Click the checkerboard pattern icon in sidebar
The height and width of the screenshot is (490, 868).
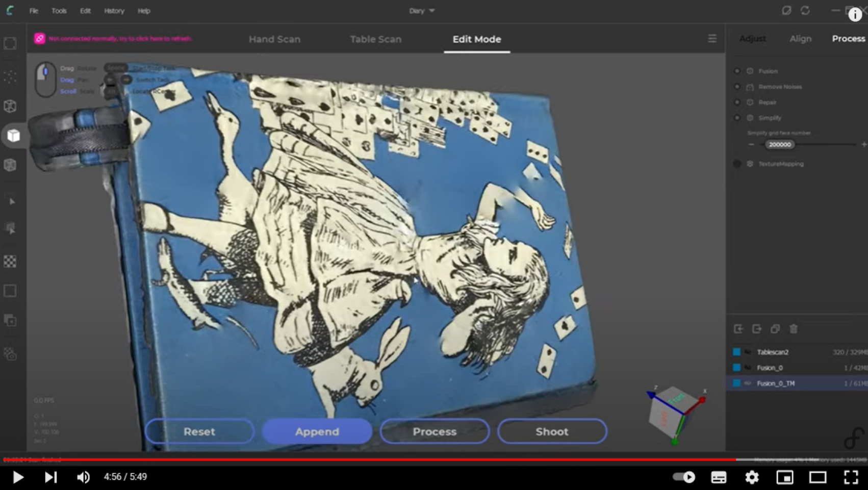point(10,262)
